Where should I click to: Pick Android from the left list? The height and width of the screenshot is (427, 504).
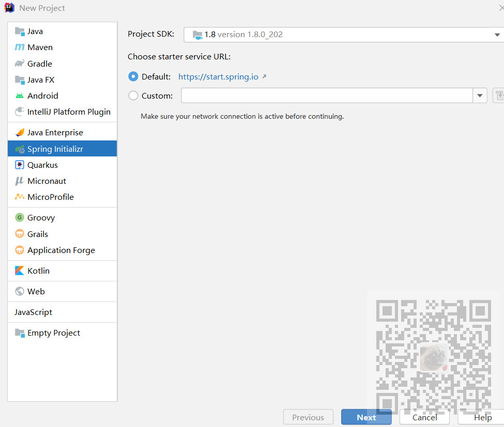[x=63, y=96]
